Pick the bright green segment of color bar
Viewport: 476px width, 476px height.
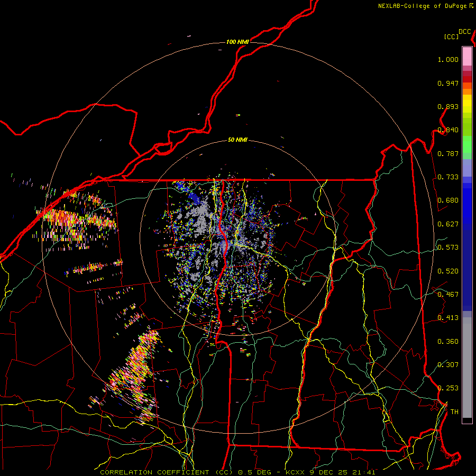(467, 144)
